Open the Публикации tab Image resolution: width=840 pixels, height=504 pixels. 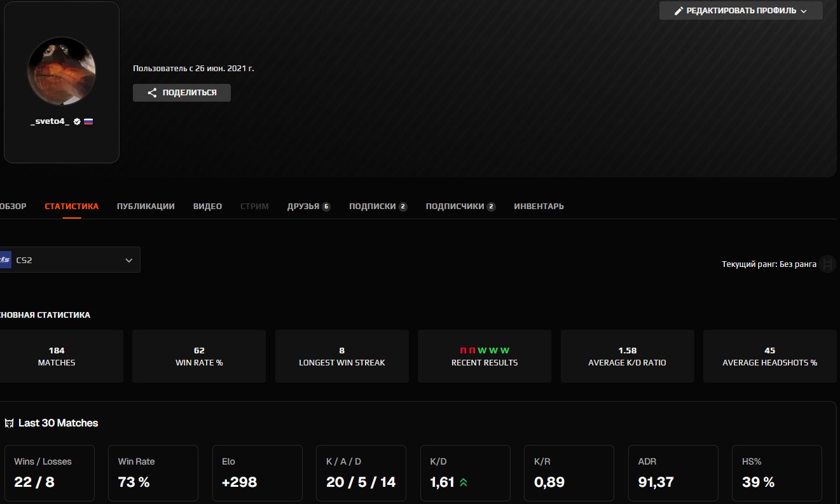pos(146,207)
